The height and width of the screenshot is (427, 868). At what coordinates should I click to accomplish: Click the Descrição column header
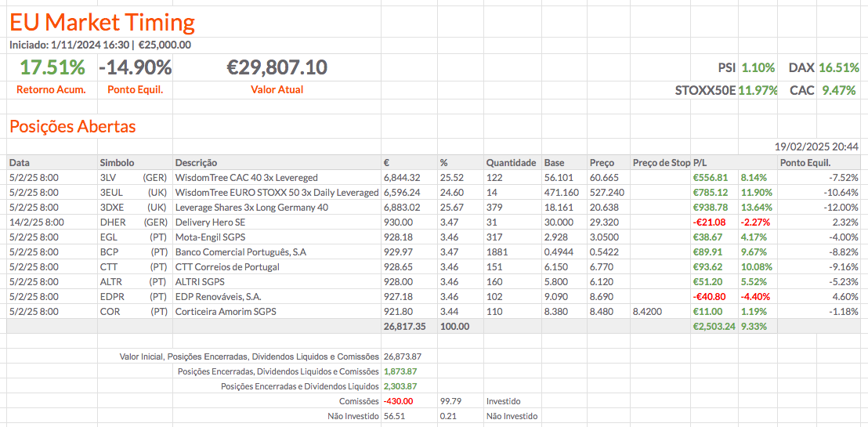coord(197,163)
